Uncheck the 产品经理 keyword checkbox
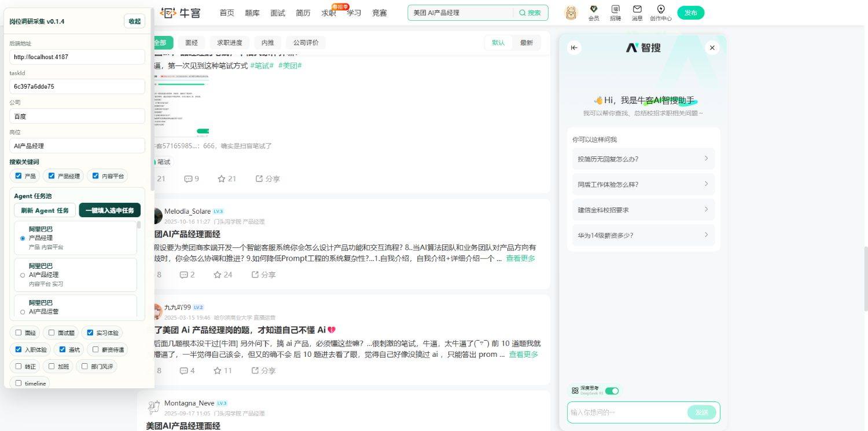This screenshot has height=431, width=868. coord(52,176)
